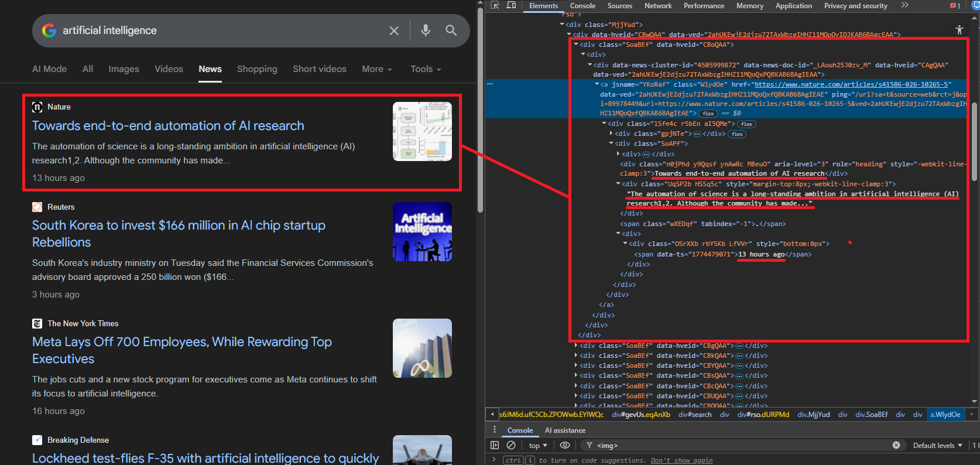Expand the SoaBEf CBkQAA node
980x465 pixels.
576,355
